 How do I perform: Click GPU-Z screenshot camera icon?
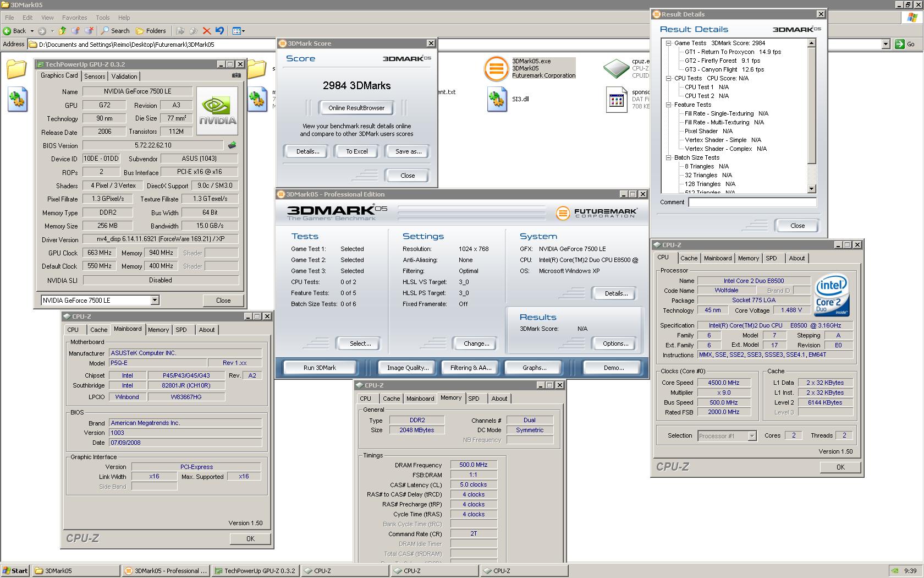tap(236, 75)
